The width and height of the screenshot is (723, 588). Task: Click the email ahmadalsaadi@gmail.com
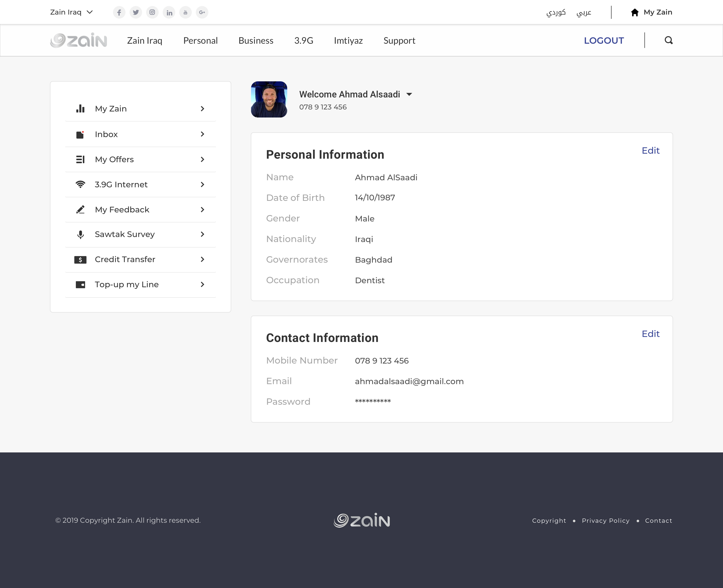coord(409,381)
